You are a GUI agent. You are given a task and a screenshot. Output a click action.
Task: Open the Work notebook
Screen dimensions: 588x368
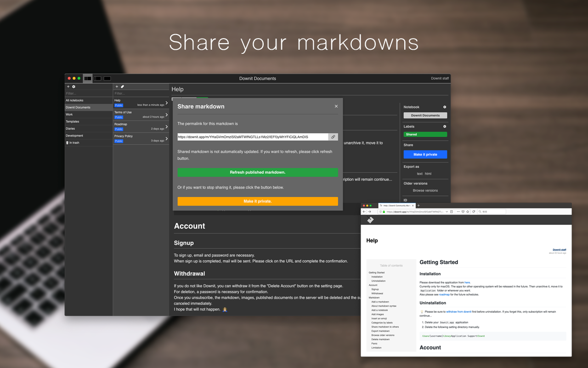click(x=89, y=115)
